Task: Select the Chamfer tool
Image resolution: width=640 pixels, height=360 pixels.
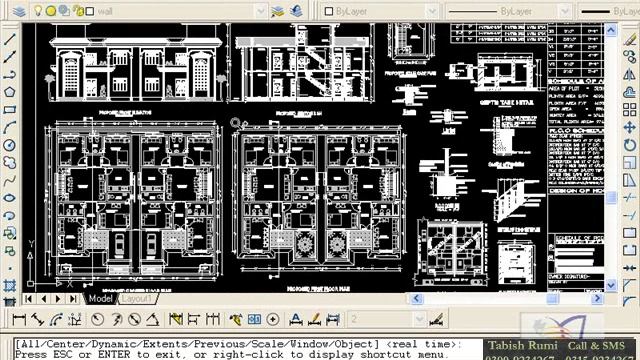Action: (629, 285)
